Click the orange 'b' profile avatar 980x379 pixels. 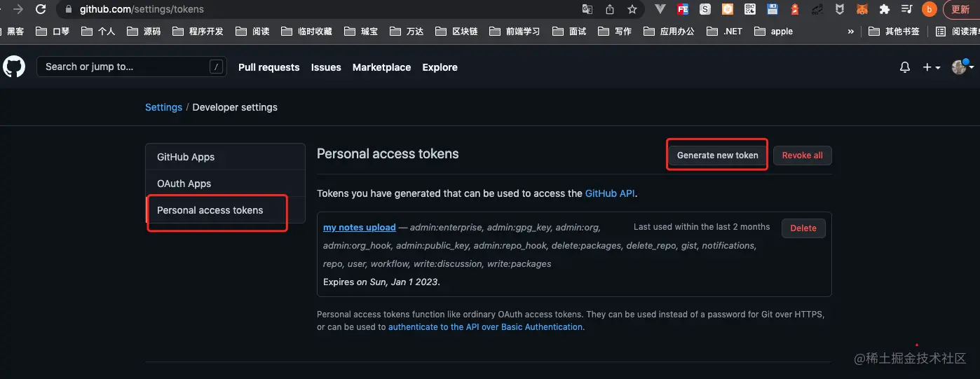[929, 9]
